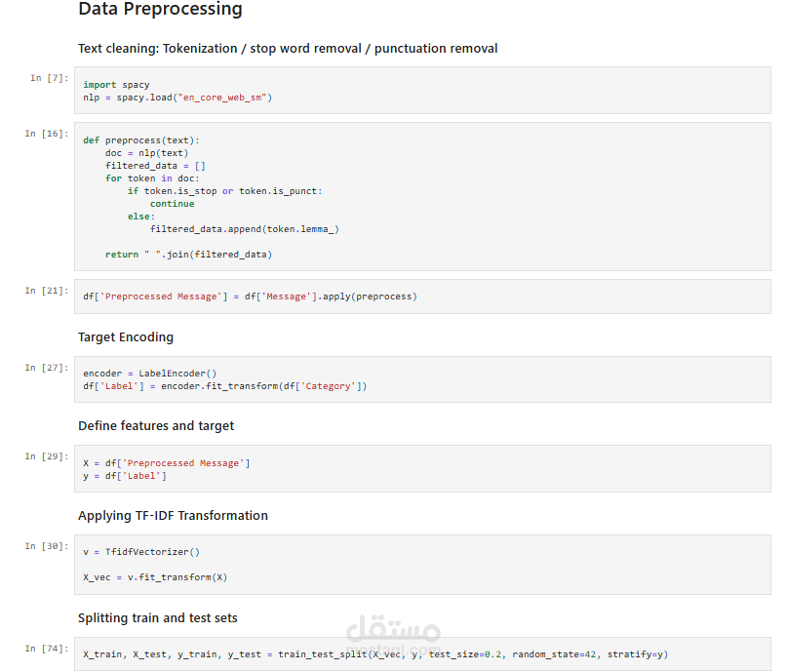Select the Preprocessed Message apply cell
This screenshot has height=672, width=787.
421,296
